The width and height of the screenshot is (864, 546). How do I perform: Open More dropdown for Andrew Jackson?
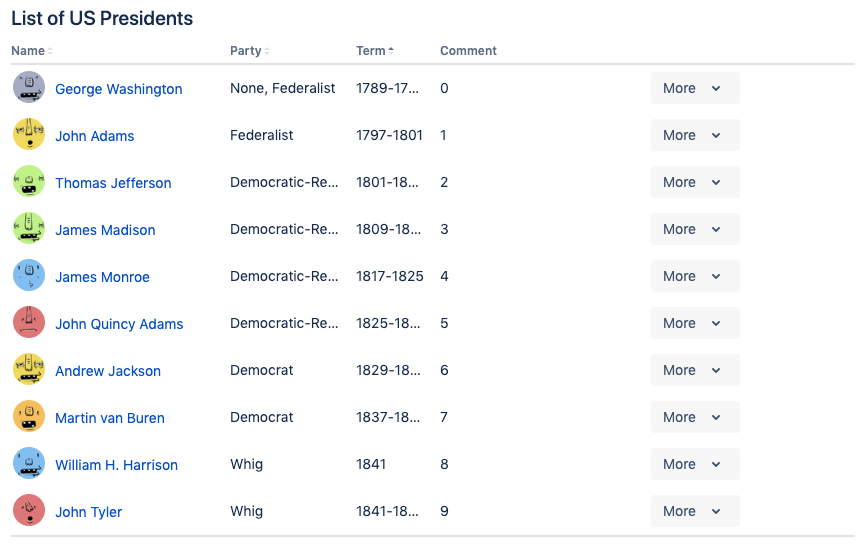(x=694, y=370)
